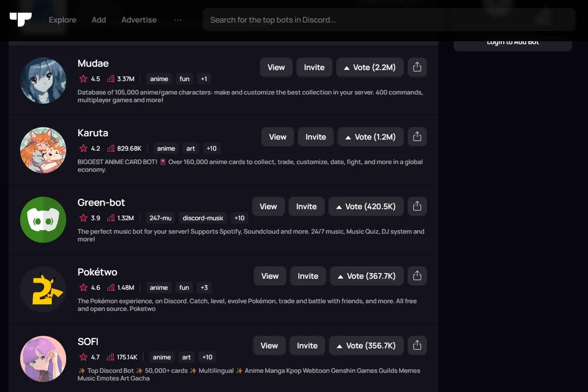Image resolution: width=588 pixels, height=392 pixels.
Task: Vote for Mudae (2.2M)
Action: coord(370,67)
